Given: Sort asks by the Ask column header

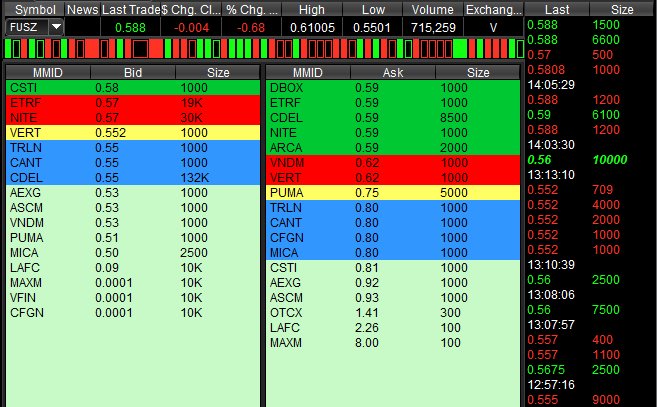Looking at the screenshot, I should click(393, 73).
